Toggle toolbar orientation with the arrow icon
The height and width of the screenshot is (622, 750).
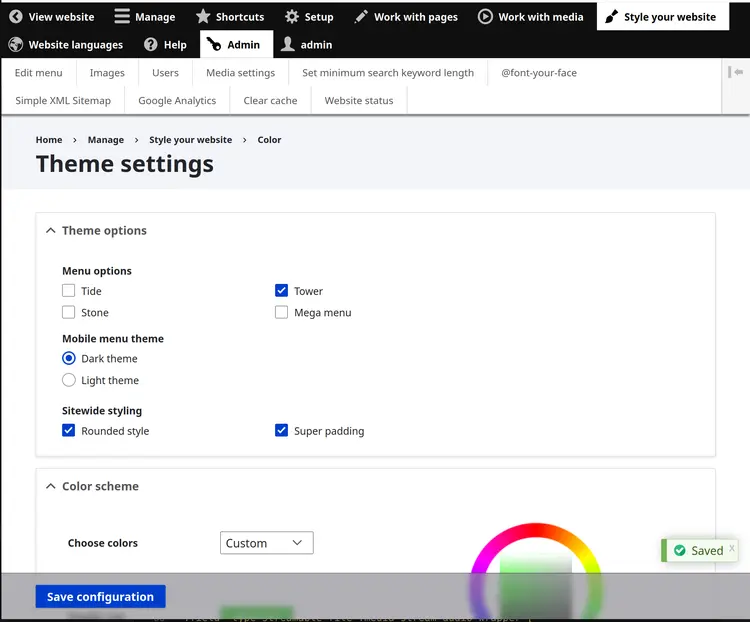tap(736, 72)
